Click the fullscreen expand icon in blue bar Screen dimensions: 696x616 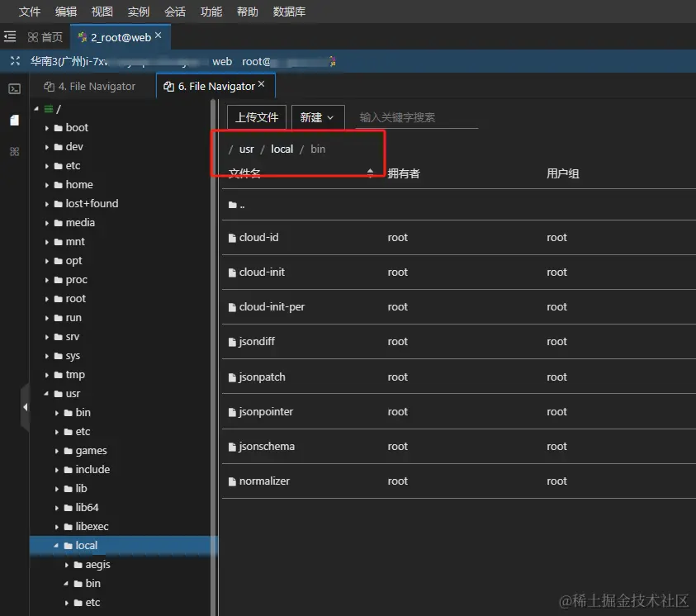(x=15, y=61)
